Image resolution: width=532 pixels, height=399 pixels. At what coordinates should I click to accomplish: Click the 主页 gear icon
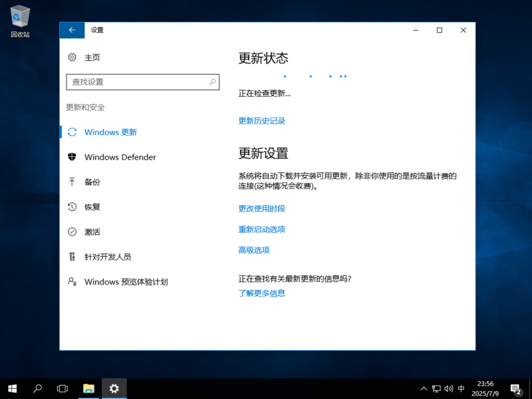[72, 57]
